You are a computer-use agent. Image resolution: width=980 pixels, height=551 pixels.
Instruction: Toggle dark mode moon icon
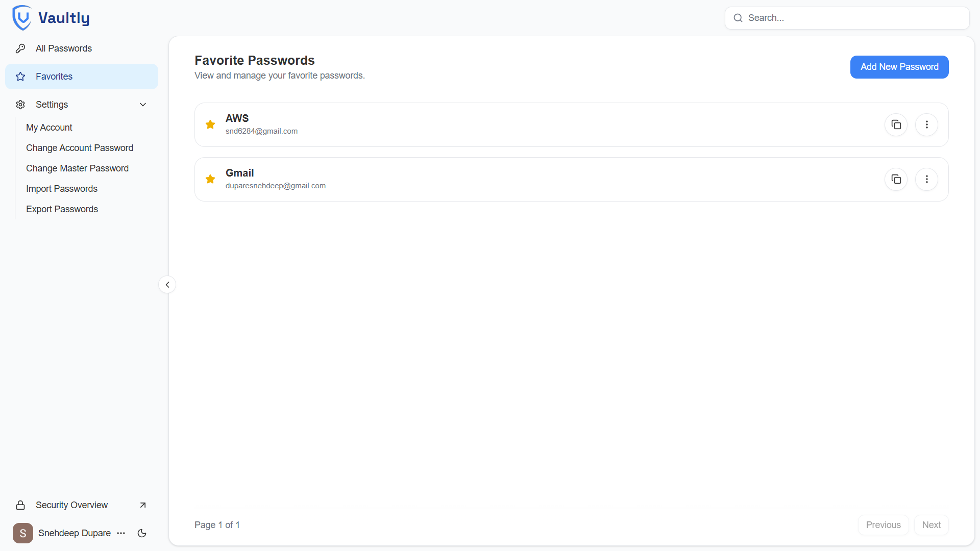(x=142, y=533)
